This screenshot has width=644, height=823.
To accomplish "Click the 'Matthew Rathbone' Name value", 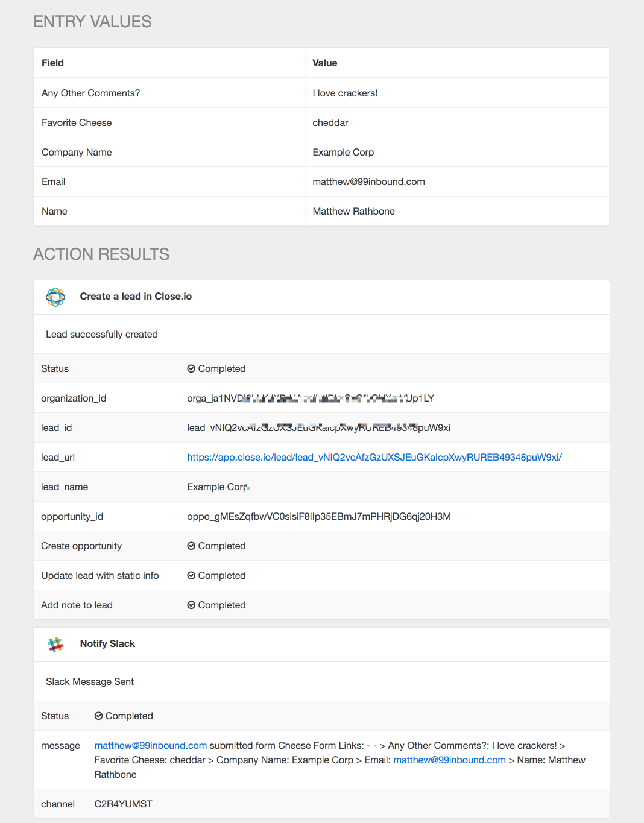I will (x=353, y=211).
